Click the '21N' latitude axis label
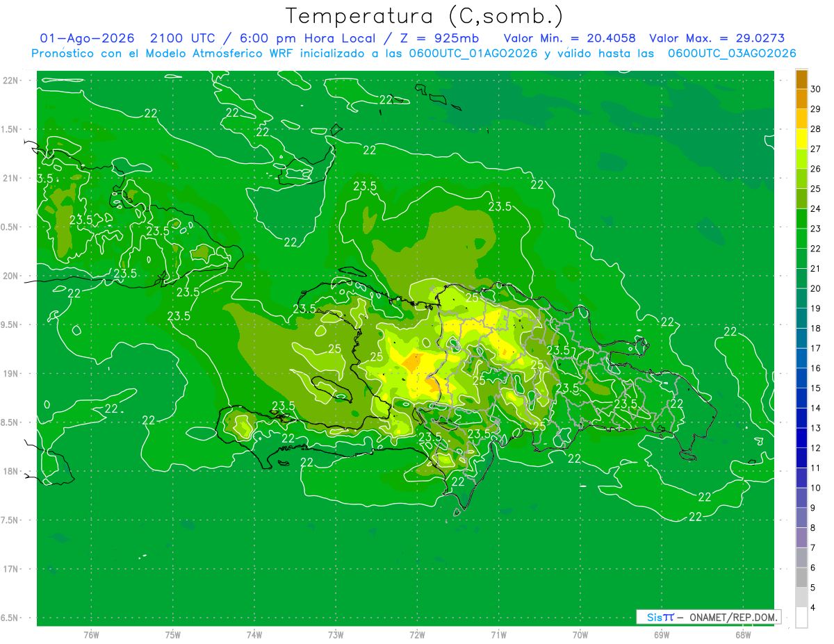 pyautogui.click(x=11, y=178)
